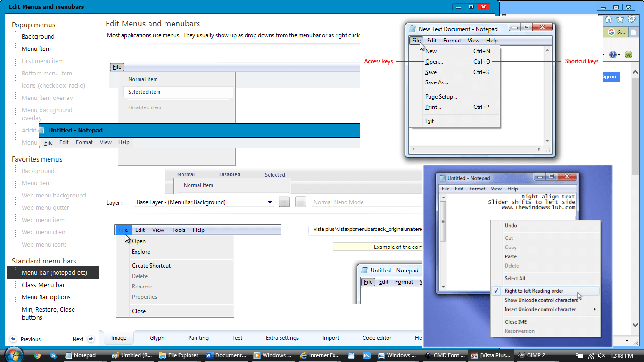The height and width of the screenshot is (362, 644).
Task: Select Menu bar (notepad etc) entry
Action: pyautogui.click(x=53, y=273)
